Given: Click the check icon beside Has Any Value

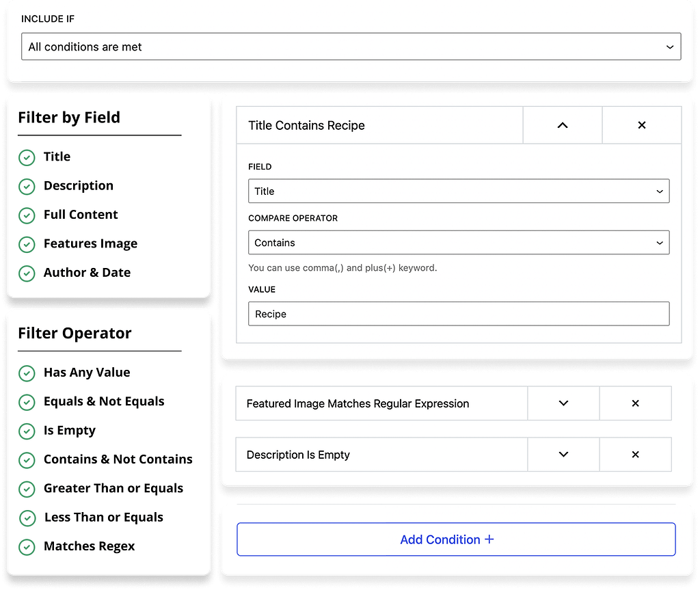Looking at the screenshot, I should pyautogui.click(x=27, y=373).
